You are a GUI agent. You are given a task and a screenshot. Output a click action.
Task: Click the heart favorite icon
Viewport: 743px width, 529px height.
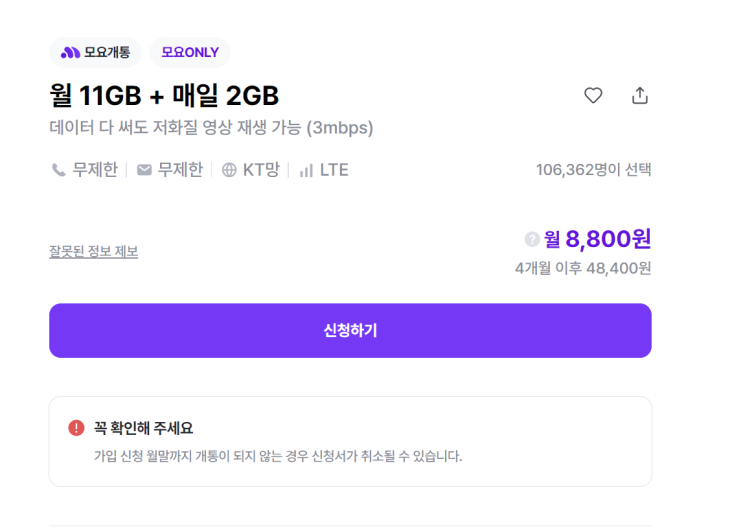tap(593, 96)
